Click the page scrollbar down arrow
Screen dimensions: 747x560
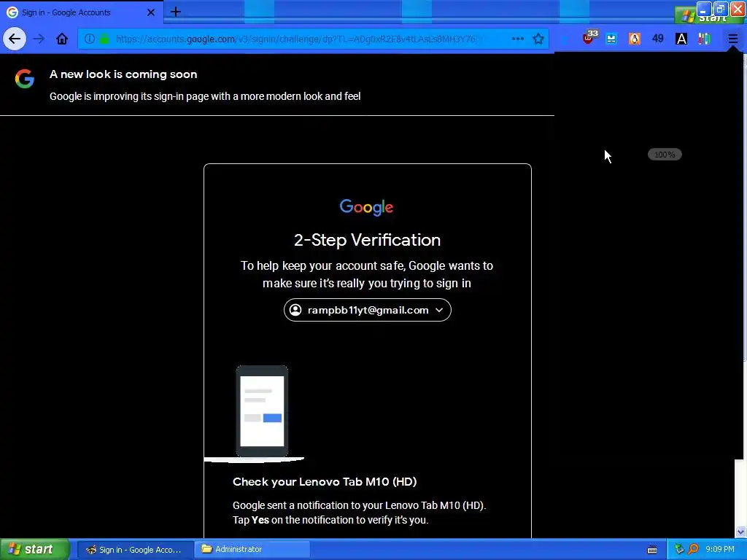pos(740,532)
